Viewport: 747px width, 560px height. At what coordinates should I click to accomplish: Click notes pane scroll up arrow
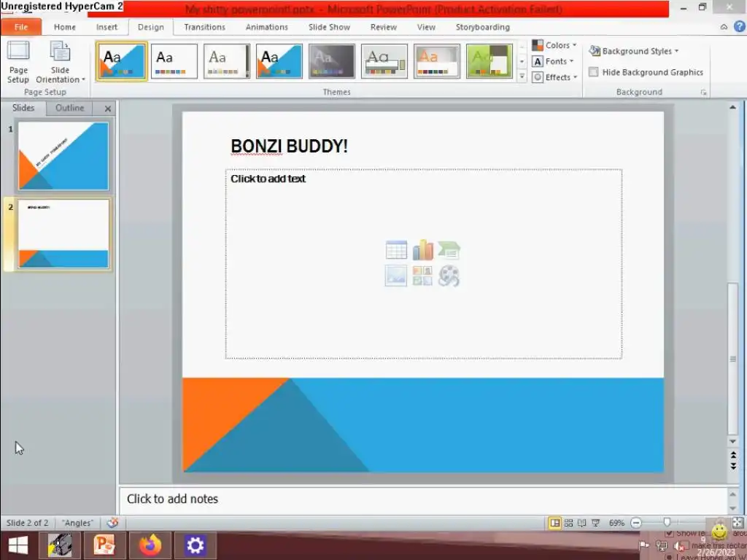[x=732, y=495]
